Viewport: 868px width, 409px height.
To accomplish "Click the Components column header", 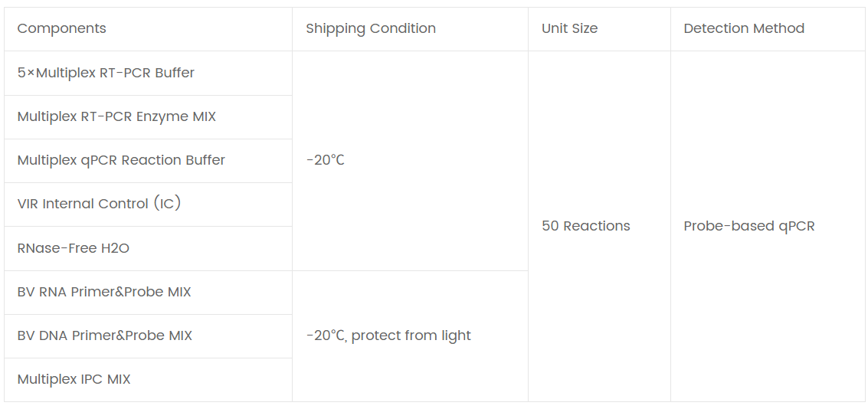I will coord(62,29).
